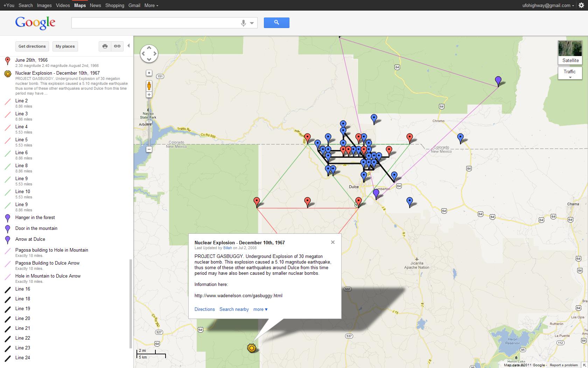
Task: Select Images in the top bar
Action: [x=44, y=5]
